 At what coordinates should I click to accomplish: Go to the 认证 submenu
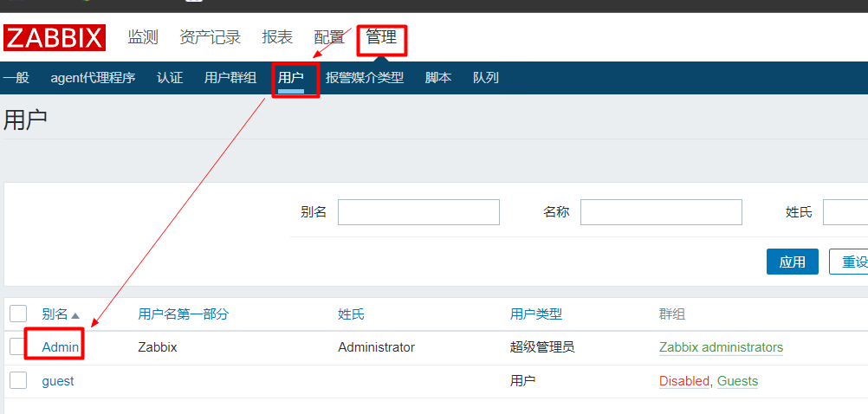pos(170,77)
